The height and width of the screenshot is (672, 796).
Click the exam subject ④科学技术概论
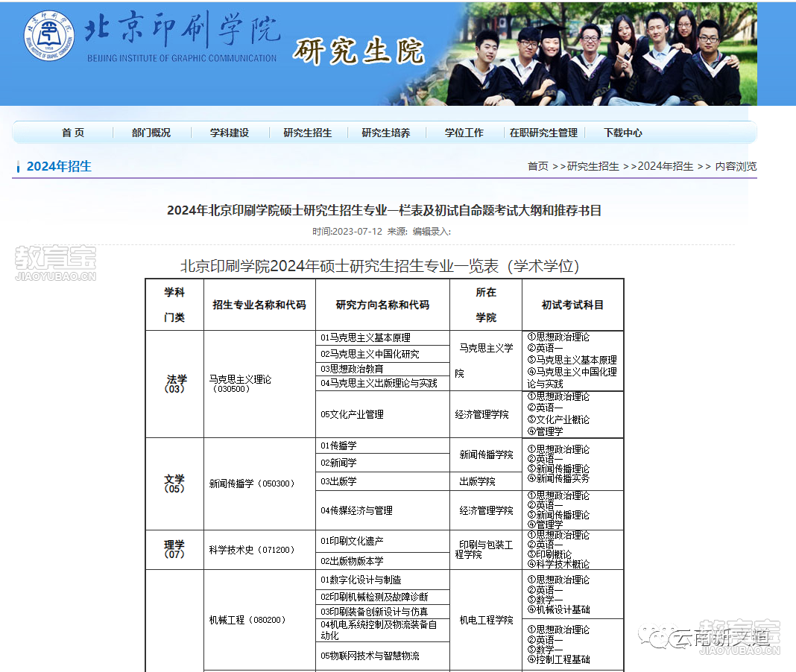point(558,564)
